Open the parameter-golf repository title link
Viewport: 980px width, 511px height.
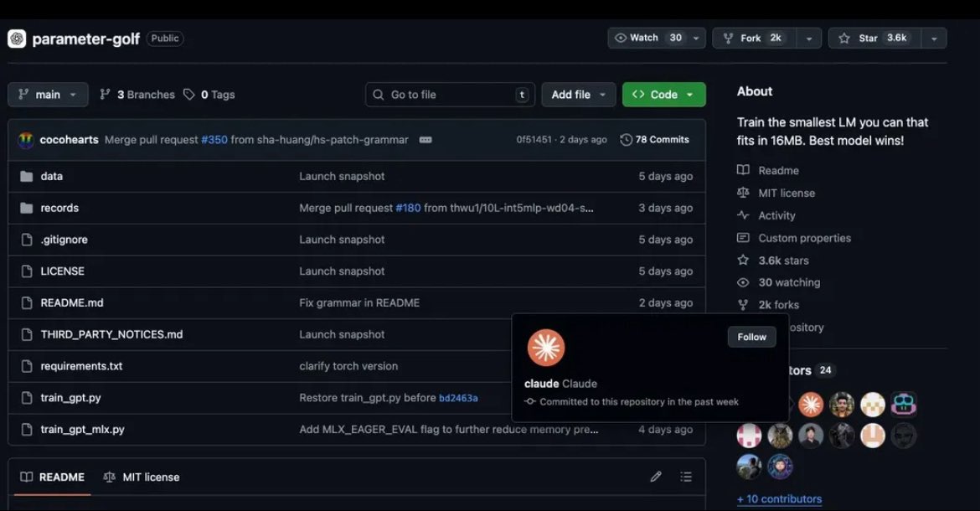85,39
